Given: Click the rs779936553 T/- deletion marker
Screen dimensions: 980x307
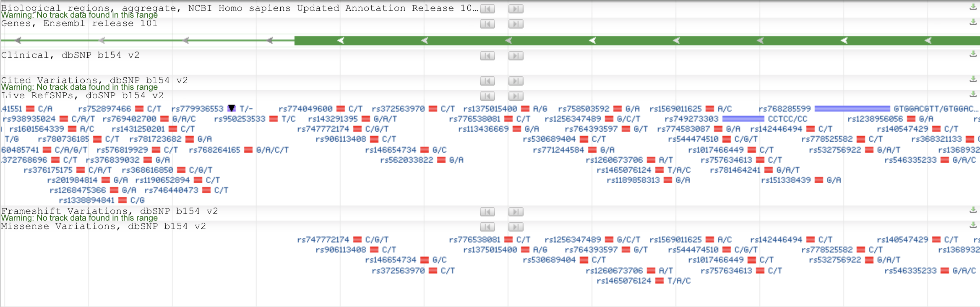Looking at the screenshot, I should point(231,109).
